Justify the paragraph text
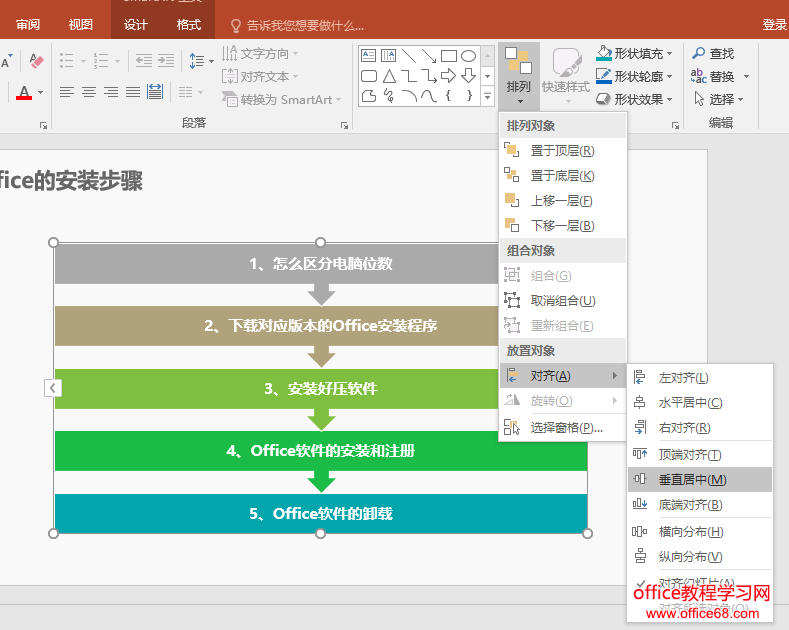The image size is (789, 630). (133, 92)
